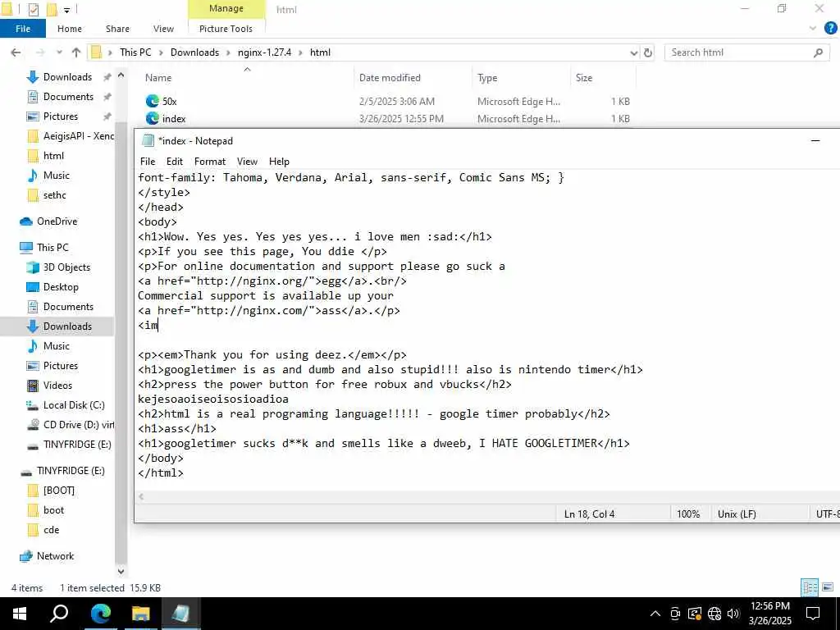Screen dimensions: 840x630
Task: Open pinned Pictures in Quick access
Action: [61, 116]
